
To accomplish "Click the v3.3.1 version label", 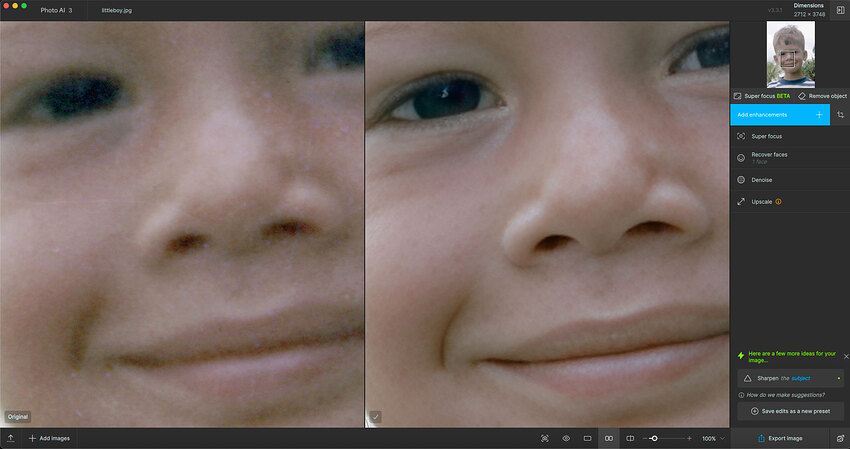I will point(775,10).
